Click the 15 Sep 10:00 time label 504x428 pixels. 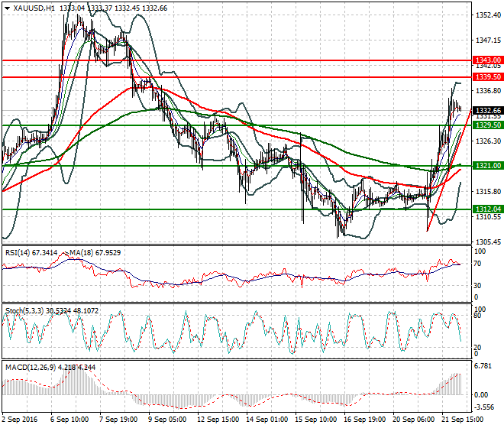pyautogui.click(x=316, y=420)
